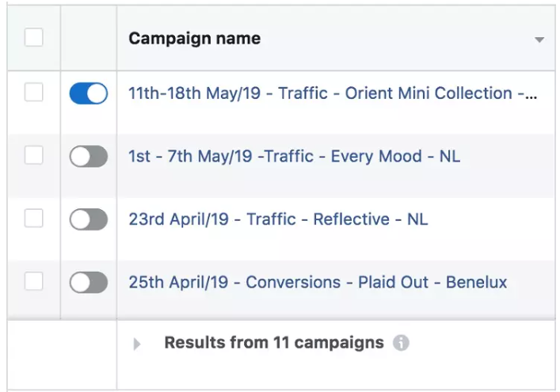This screenshot has height=392, width=560.
Task: Tick the select-all checkbox in the header row
Action: click(x=33, y=37)
